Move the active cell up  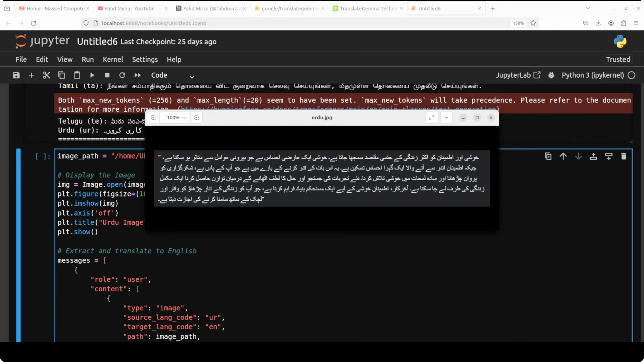click(563, 156)
